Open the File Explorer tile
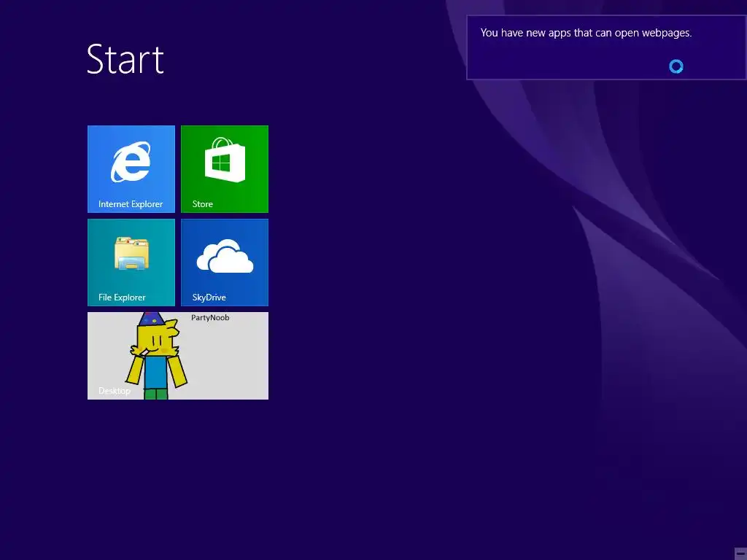 pos(131,262)
